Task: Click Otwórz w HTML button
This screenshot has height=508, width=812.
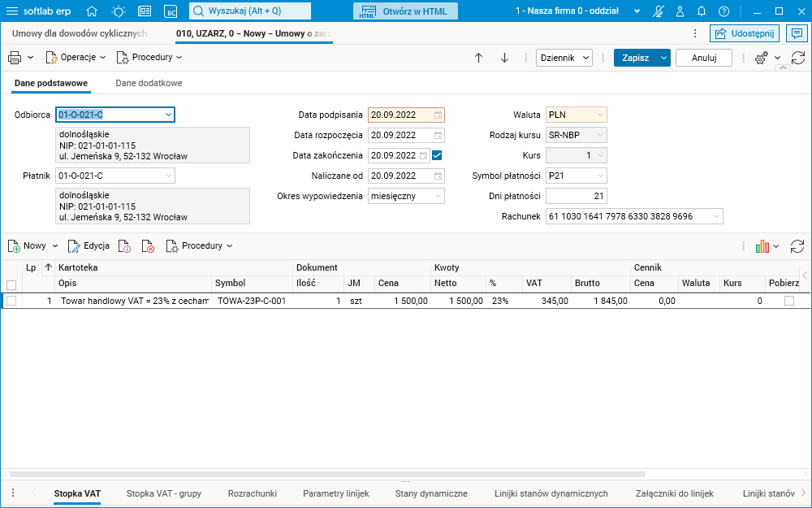Action: tap(405, 11)
